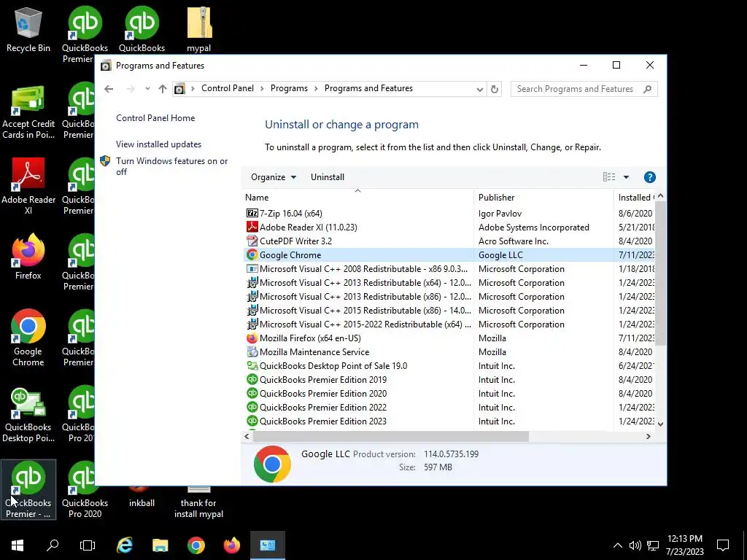The height and width of the screenshot is (560, 747).
Task: Sort the list by the Publisher column header
Action: click(x=543, y=198)
